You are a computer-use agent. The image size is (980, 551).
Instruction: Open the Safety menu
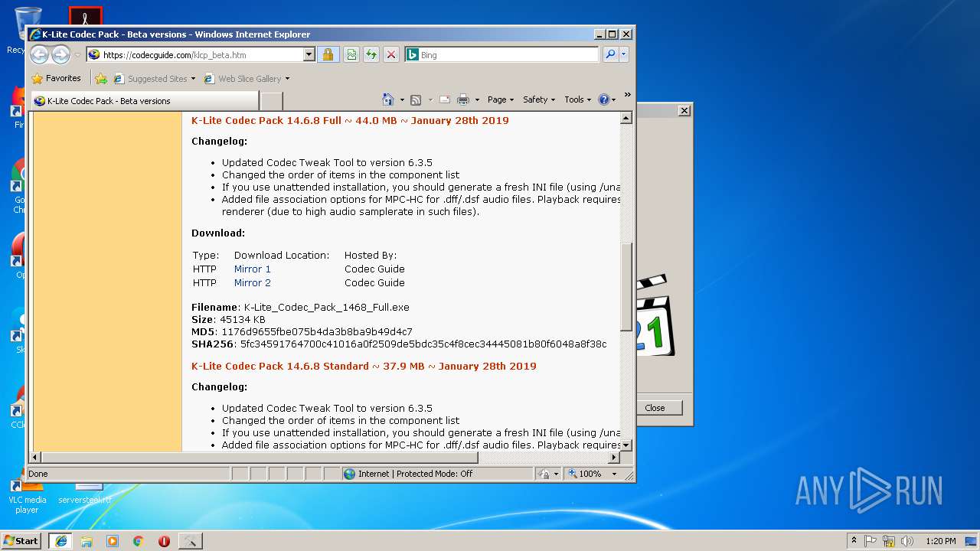(539, 99)
